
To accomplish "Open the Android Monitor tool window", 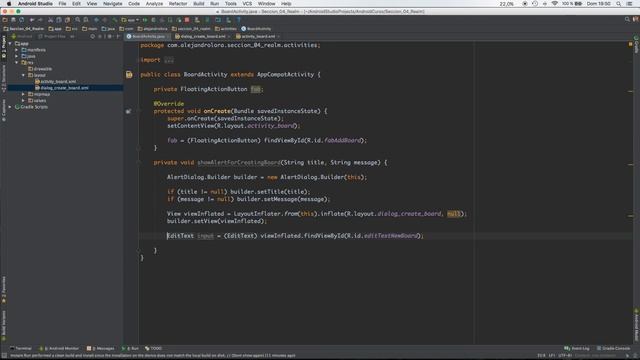I will tap(59, 348).
